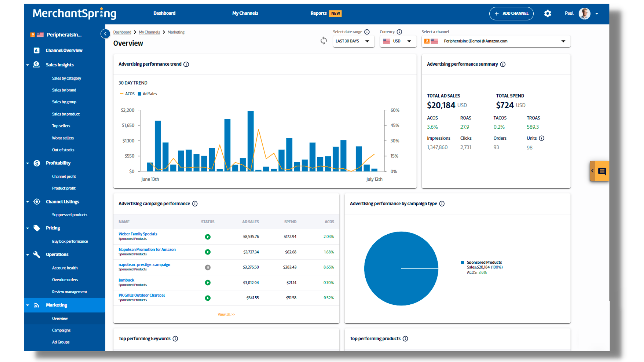Collapse the Channel Listings section arrow
644x362 pixels.
pos(28,202)
